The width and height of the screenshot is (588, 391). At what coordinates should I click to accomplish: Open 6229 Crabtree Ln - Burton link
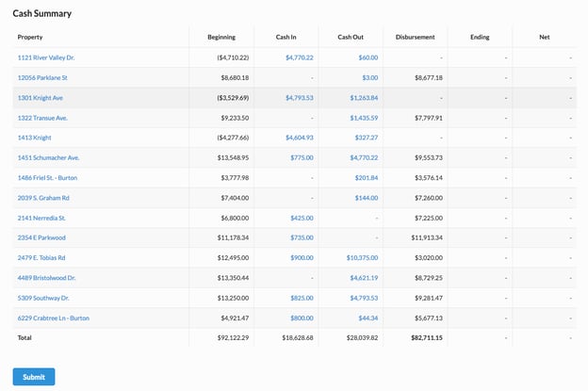point(54,318)
